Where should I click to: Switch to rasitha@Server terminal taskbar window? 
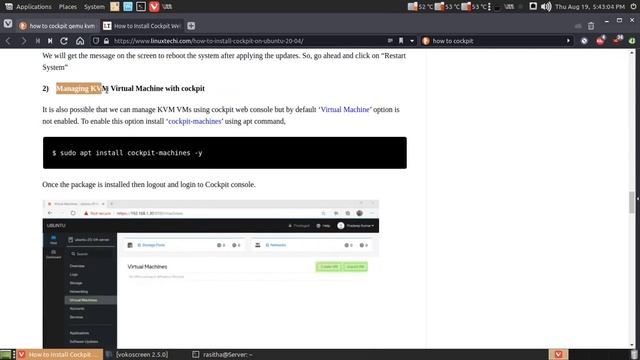coord(223,354)
